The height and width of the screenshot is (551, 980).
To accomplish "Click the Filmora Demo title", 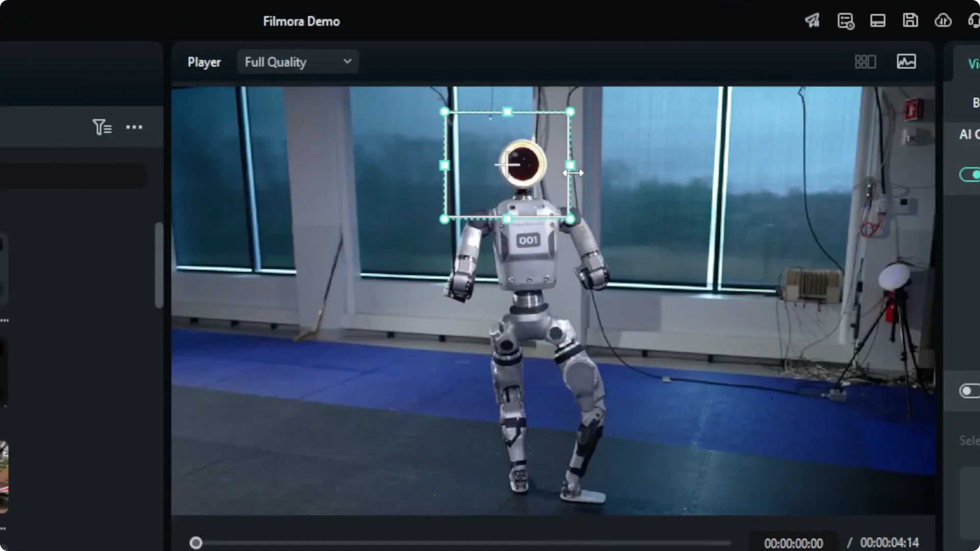I will (x=301, y=21).
